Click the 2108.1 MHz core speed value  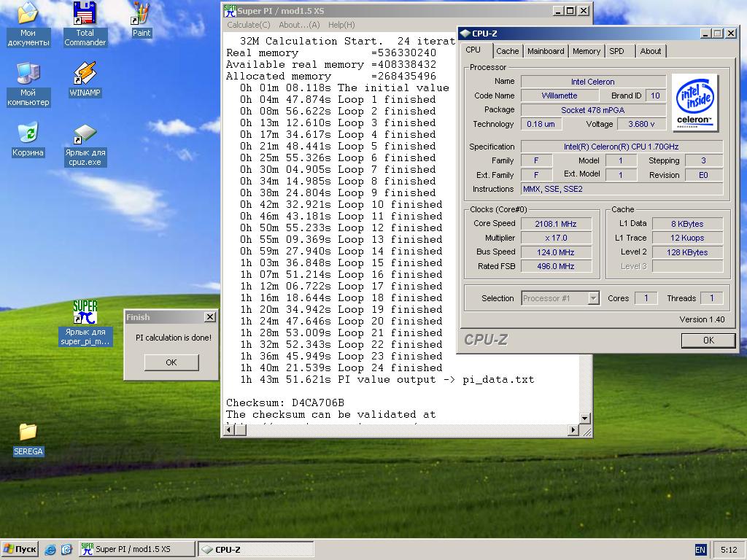coord(556,224)
